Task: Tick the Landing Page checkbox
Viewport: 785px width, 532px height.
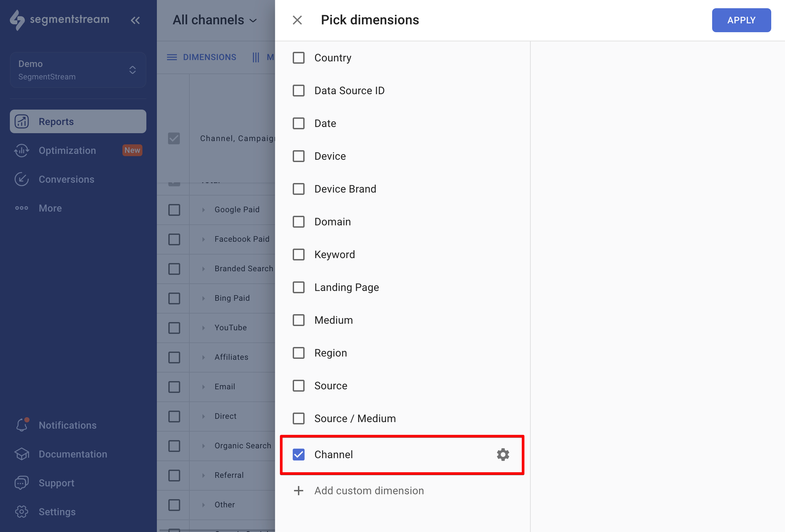Action: [x=299, y=287]
